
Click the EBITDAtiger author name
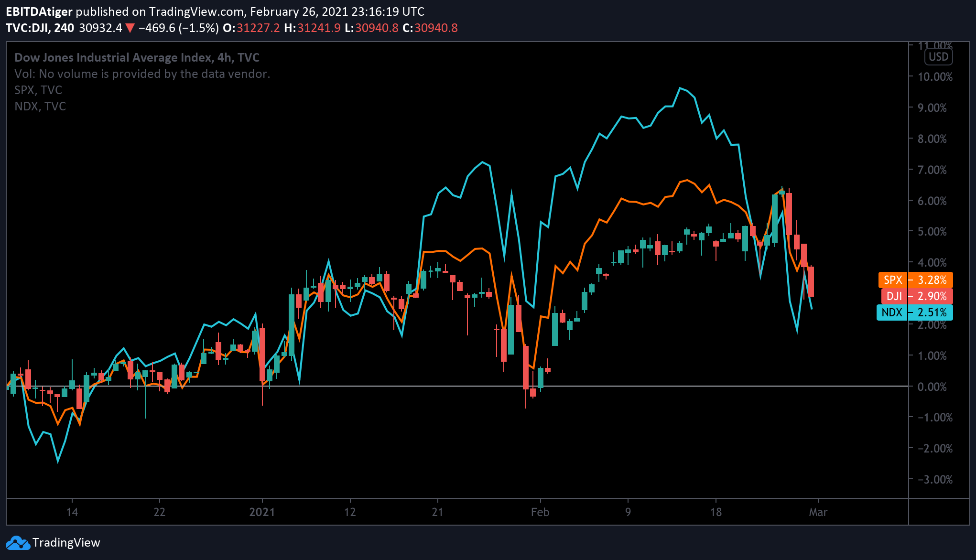pyautogui.click(x=39, y=11)
